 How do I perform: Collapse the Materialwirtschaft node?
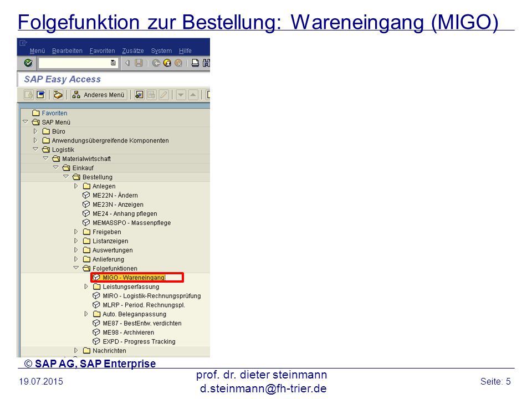(x=46, y=158)
